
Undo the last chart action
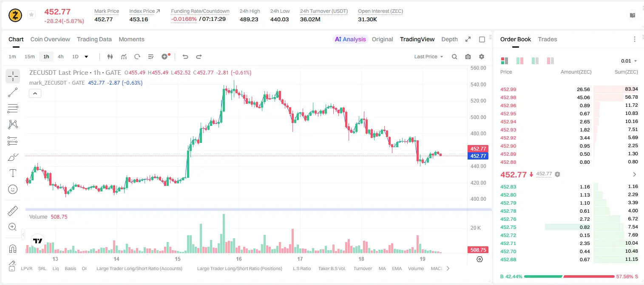pos(185,57)
